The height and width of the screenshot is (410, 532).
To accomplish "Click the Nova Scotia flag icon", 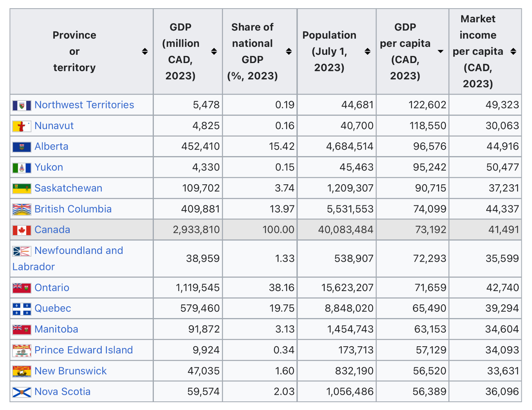I will pyautogui.click(x=22, y=392).
